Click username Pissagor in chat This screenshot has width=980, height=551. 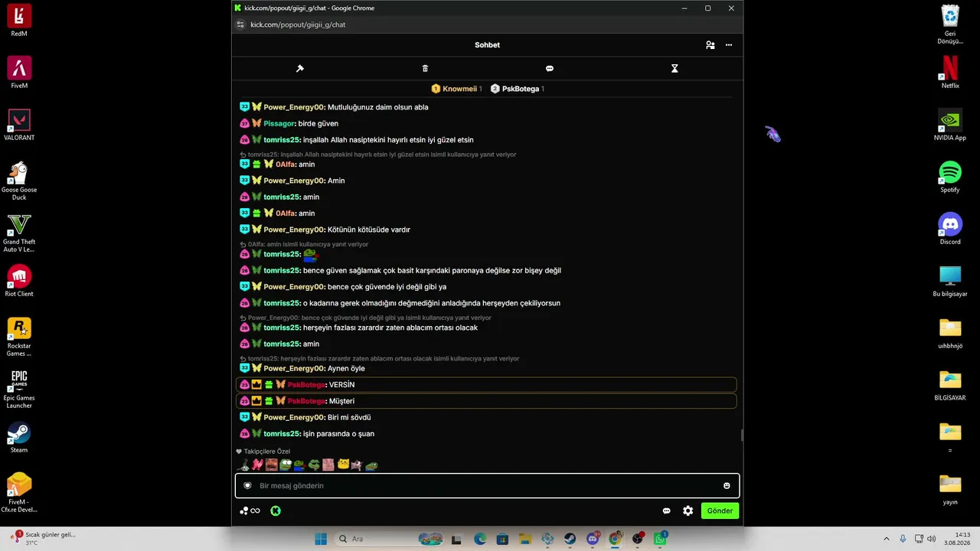pos(279,123)
